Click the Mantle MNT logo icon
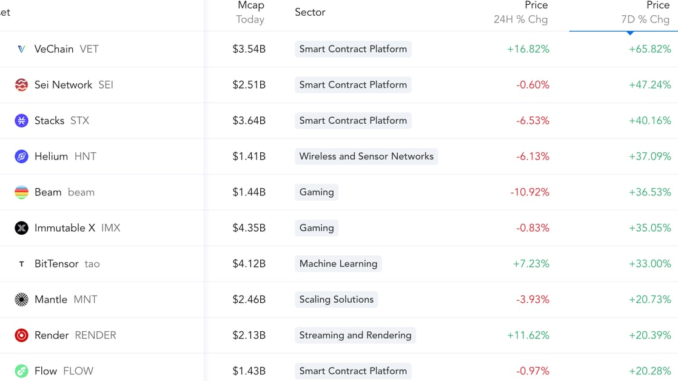Image resolution: width=678 pixels, height=381 pixels. coord(21,299)
